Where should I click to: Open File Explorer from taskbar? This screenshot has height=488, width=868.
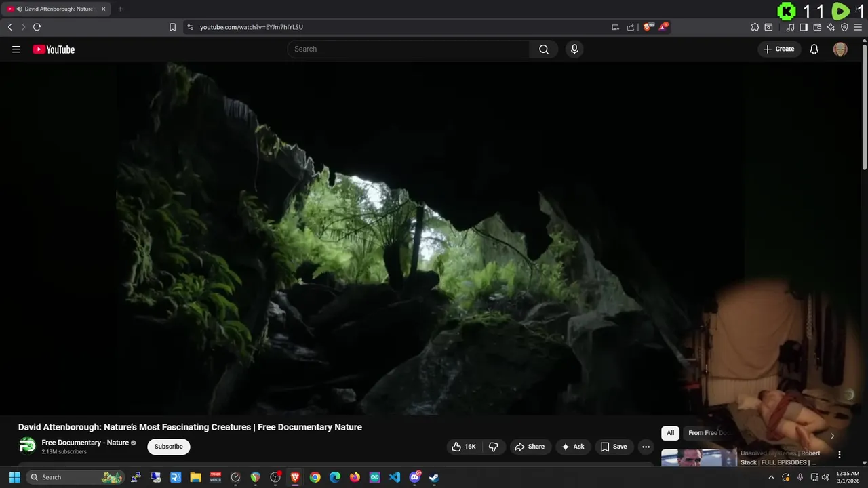point(195,477)
